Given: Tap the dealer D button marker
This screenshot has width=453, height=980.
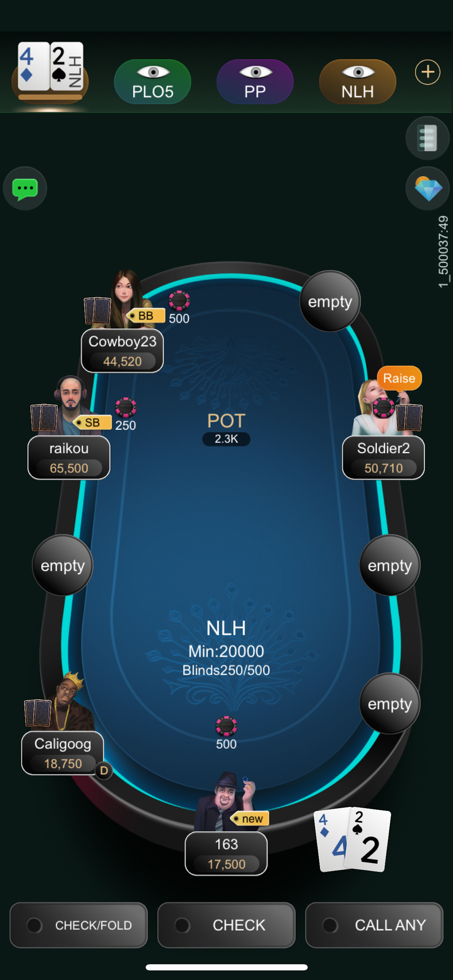Looking at the screenshot, I should tap(104, 770).
